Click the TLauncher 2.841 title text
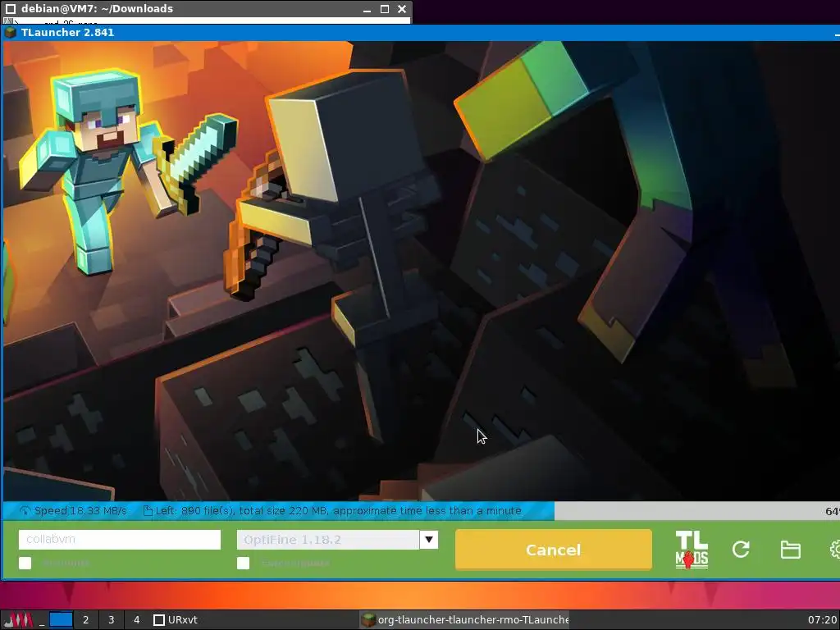 click(x=67, y=32)
